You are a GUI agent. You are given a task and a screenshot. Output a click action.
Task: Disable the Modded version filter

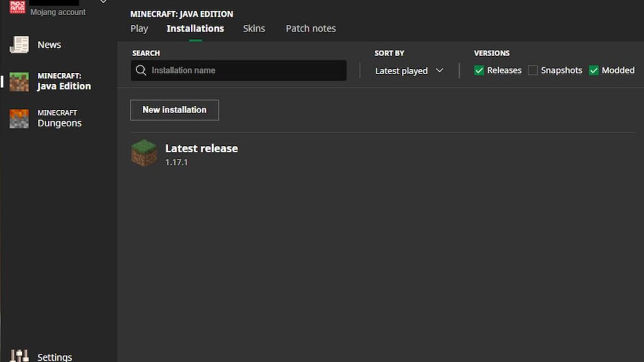tap(594, 70)
